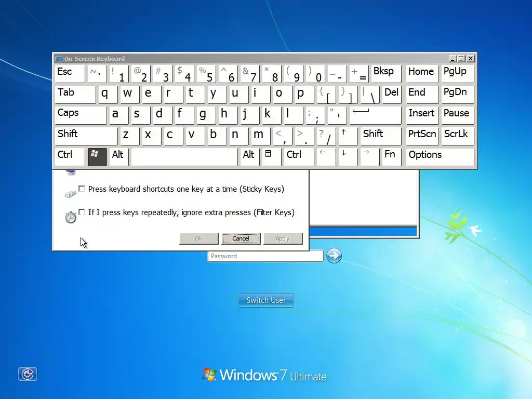
Task: Click the context menu key on keyboard
Action: pos(271,157)
